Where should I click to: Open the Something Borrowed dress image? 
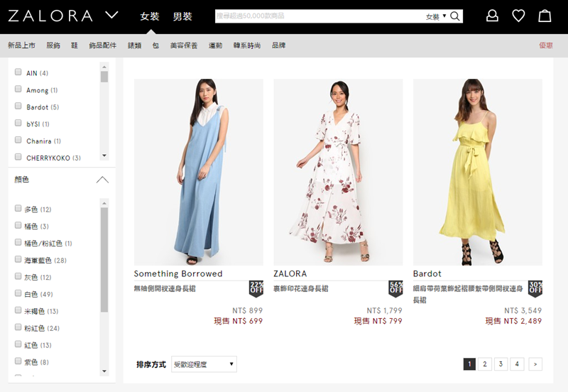[199, 172]
